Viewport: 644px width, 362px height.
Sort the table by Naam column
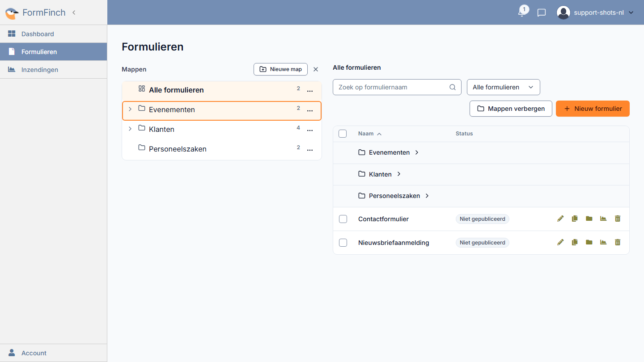[370, 134]
